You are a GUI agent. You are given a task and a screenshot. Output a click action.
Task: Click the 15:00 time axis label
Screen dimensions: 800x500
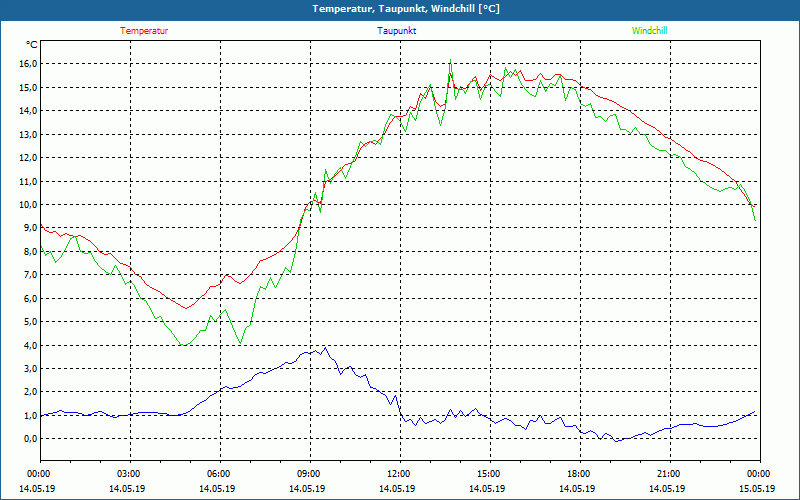(x=488, y=474)
